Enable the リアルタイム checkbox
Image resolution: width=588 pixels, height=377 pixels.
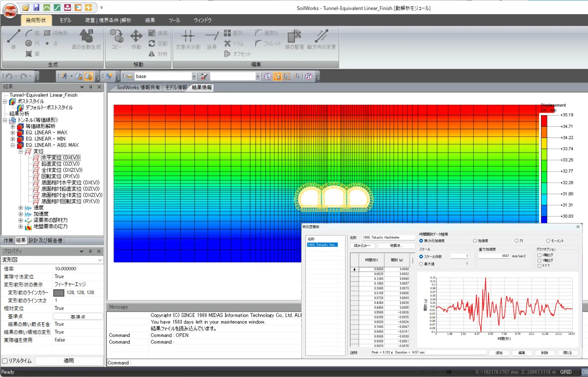tap(5, 361)
